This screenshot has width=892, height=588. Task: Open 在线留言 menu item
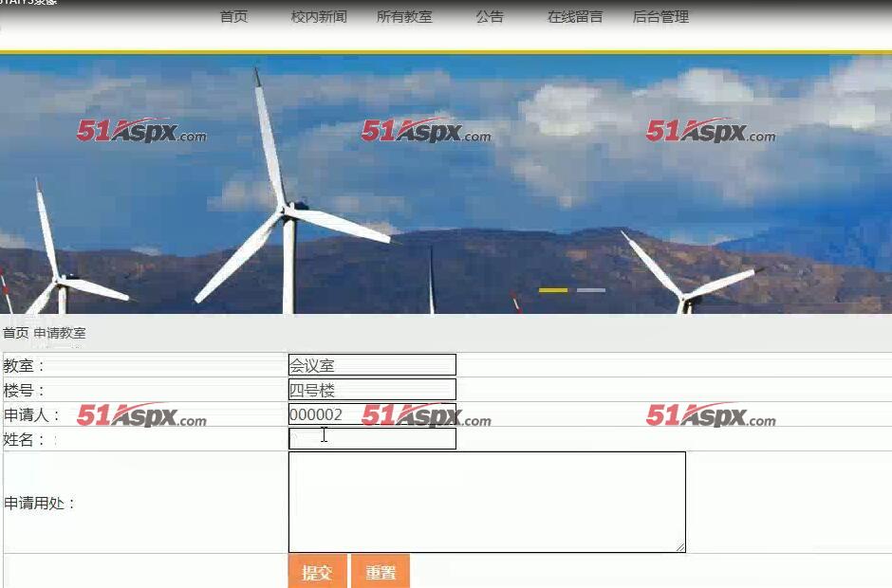pos(575,17)
